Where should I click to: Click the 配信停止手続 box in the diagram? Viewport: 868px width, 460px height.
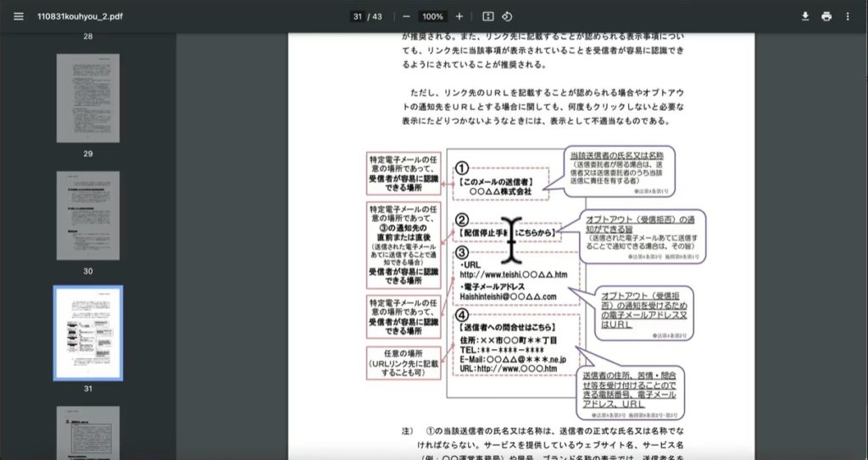506,232
